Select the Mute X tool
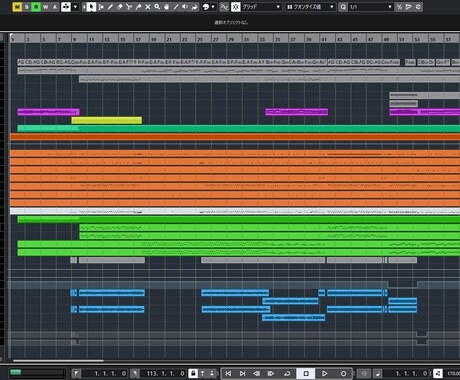 click(147, 7)
